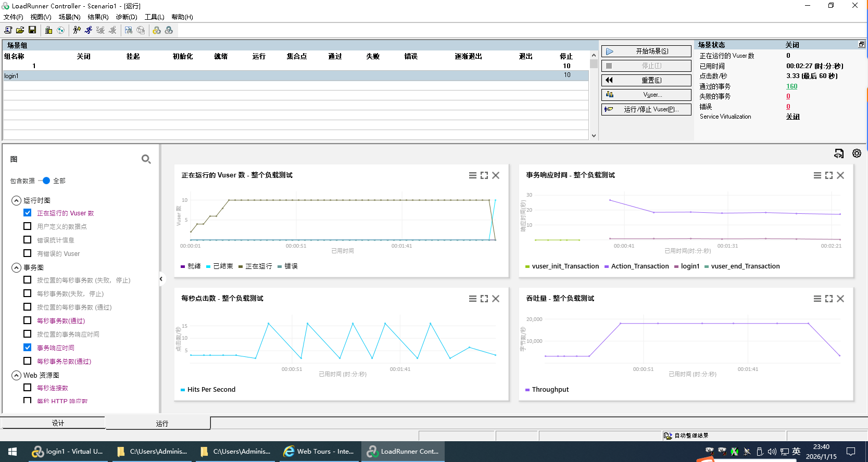Open the 场景(N) menu

pos(69,17)
